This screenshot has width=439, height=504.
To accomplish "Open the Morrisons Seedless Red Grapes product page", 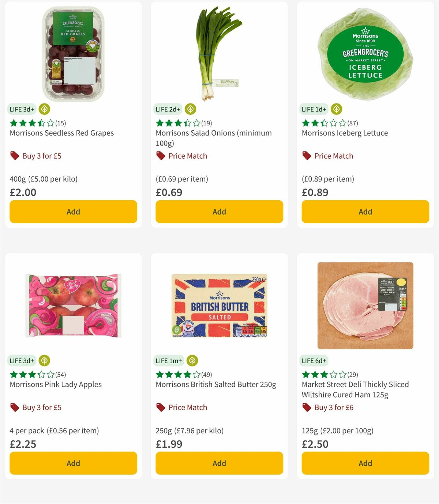I will pyautogui.click(x=61, y=133).
